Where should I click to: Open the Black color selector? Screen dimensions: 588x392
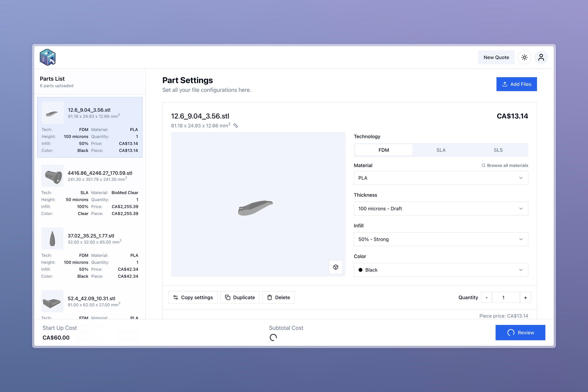click(x=440, y=270)
